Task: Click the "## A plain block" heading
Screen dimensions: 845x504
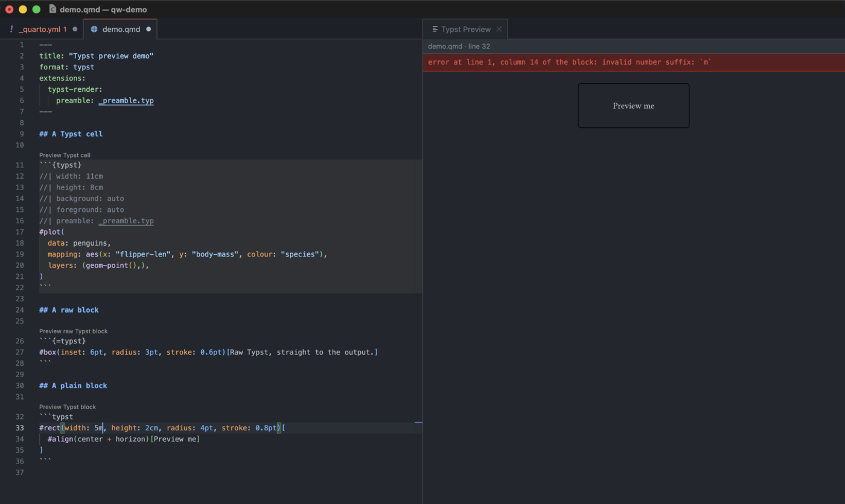Action: click(x=73, y=386)
